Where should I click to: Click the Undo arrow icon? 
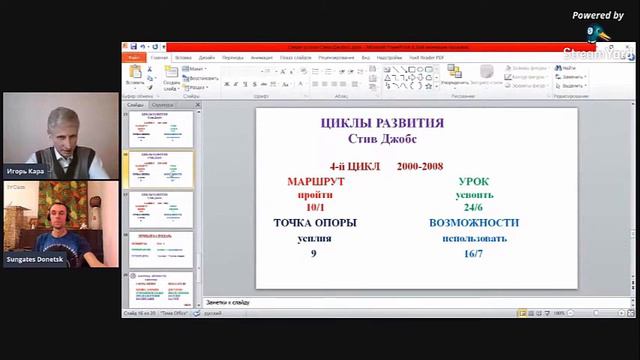pos(143,47)
